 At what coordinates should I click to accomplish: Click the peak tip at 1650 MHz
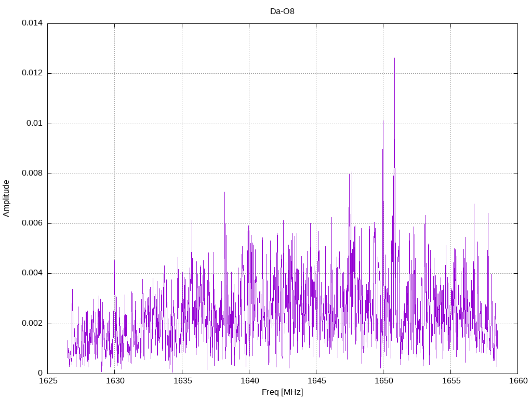click(x=383, y=121)
